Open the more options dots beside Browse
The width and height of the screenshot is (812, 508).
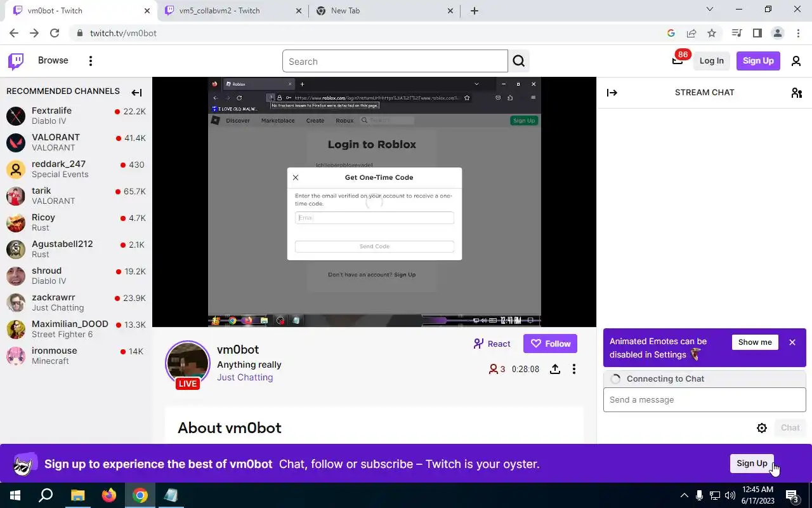pyautogui.click(x=91, y=61)
